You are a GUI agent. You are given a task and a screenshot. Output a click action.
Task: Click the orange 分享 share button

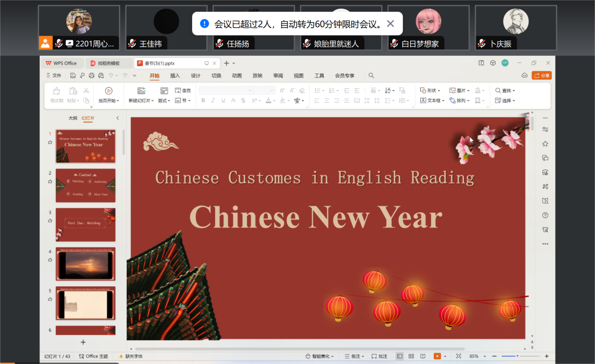point(541,76)
